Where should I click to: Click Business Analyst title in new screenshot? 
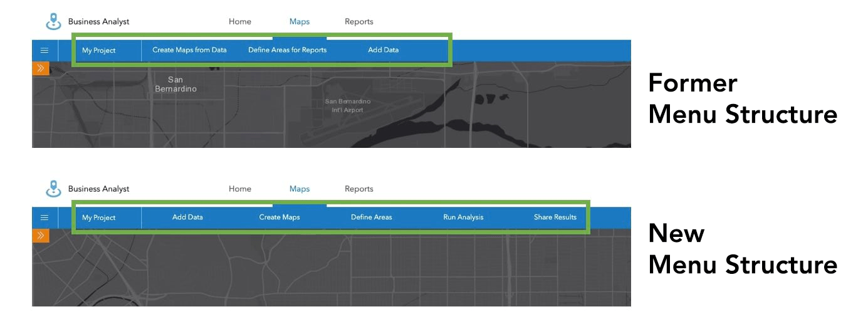[x=98, y=189]
